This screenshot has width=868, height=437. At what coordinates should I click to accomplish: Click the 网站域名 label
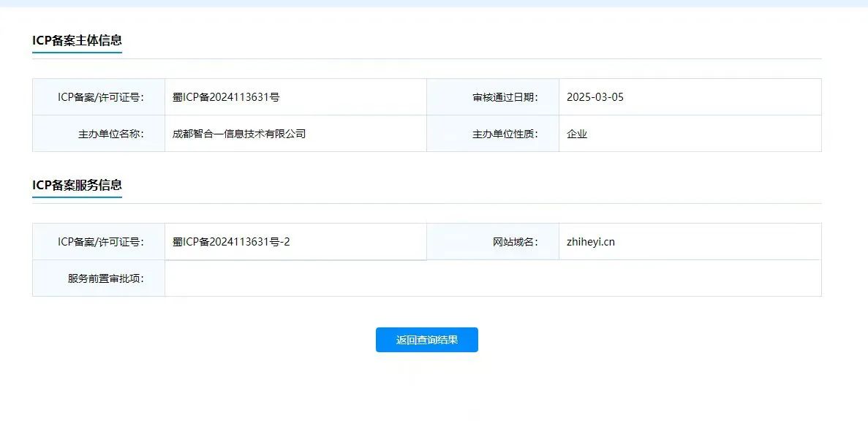tap(516, 243)
